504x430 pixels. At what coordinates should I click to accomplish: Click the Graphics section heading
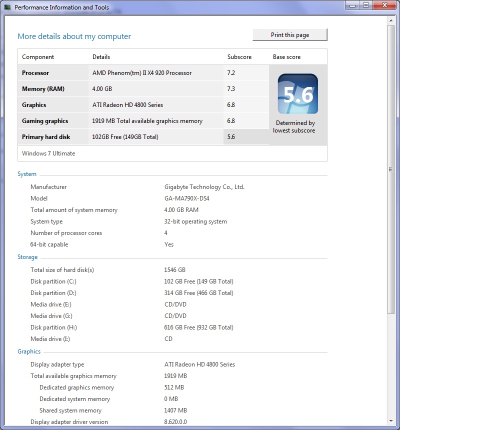[x=29, y=351]
